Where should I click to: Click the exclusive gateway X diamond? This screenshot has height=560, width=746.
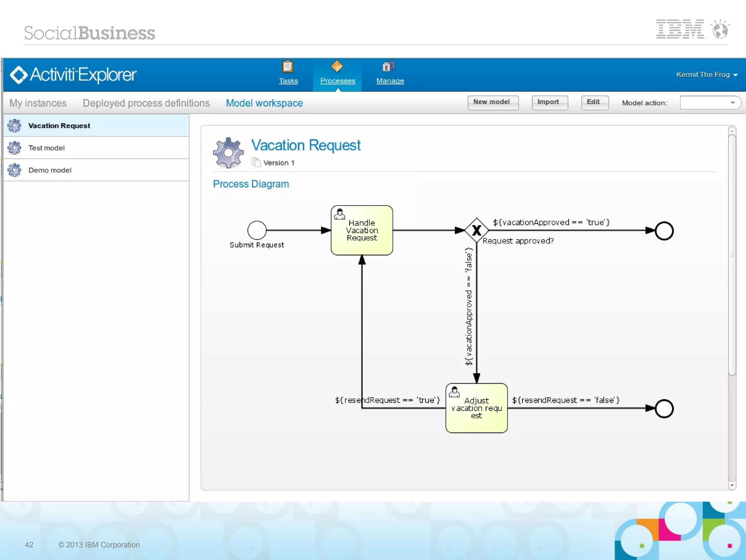[476, 230]
